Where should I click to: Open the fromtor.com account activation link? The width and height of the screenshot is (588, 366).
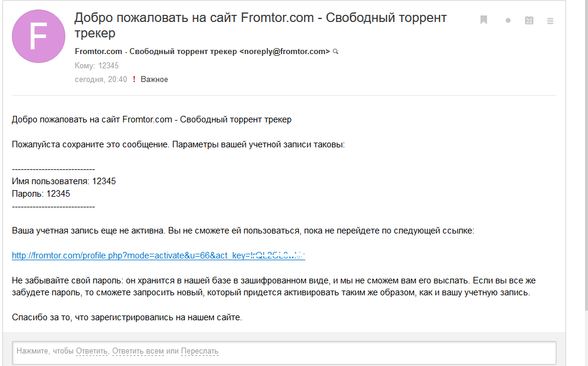click(159, 255)
